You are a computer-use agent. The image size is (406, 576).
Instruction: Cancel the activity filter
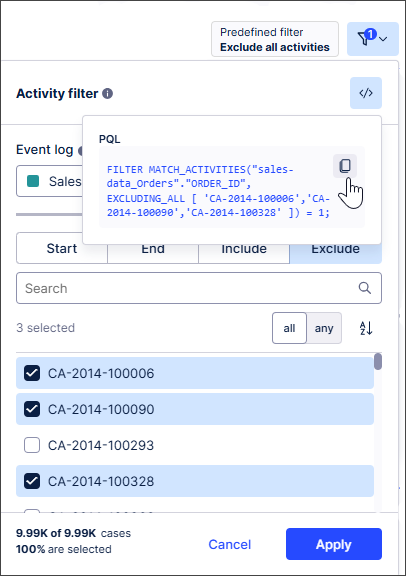pyautogui.click(x=230, y=544)
